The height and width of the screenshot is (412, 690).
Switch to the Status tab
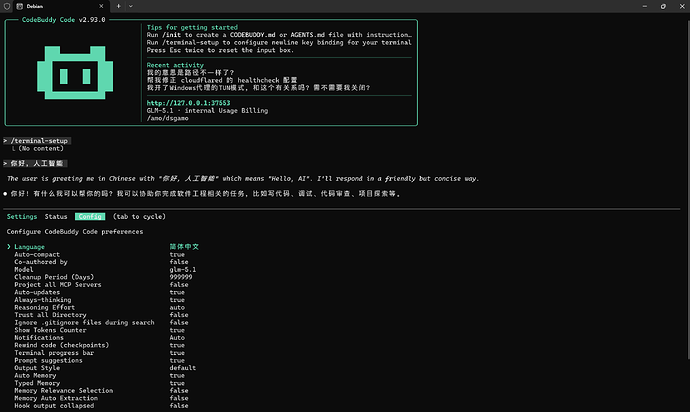(x=56, y=217)
